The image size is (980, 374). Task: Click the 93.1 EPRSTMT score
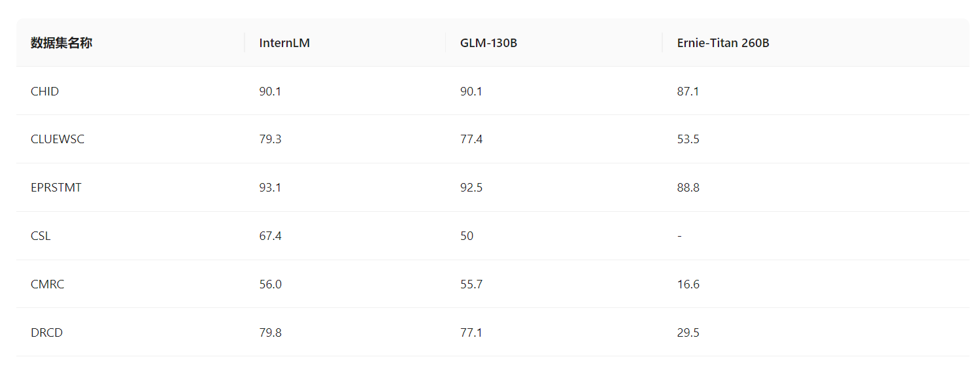click(270, 188)
